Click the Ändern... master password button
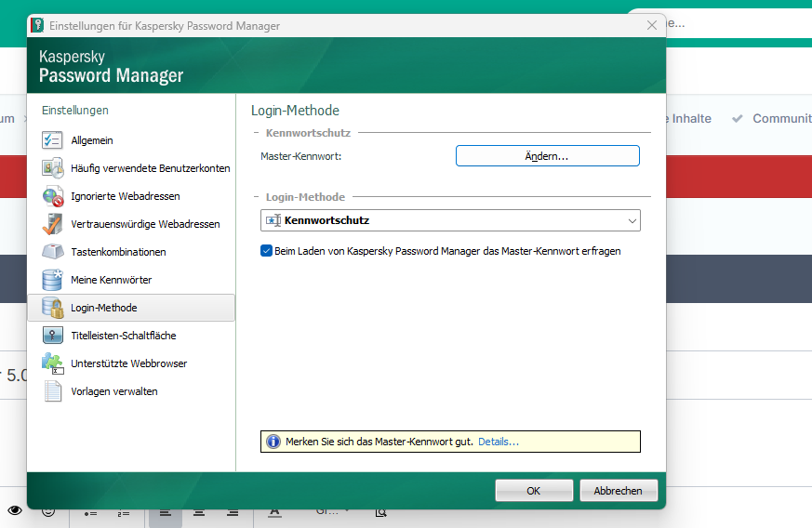Image resolution: width=812 pixels, height=528 pixels. click(x=547, y=156)
